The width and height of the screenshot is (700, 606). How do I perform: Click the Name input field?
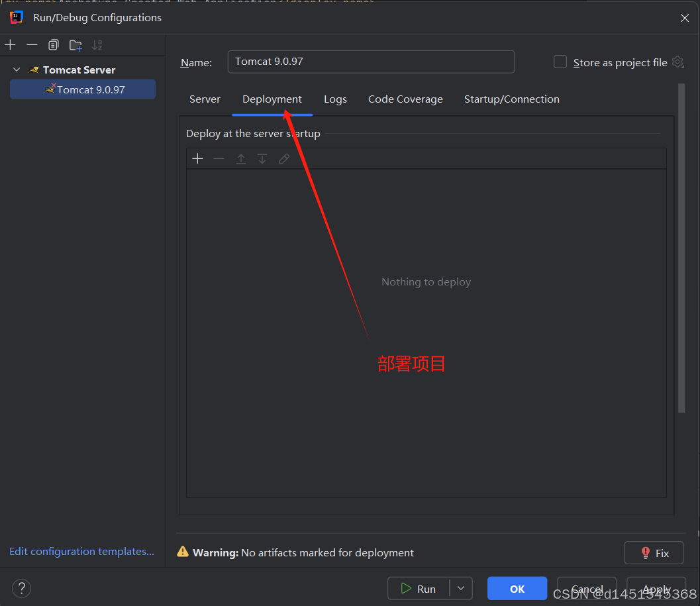coord(371,62)
